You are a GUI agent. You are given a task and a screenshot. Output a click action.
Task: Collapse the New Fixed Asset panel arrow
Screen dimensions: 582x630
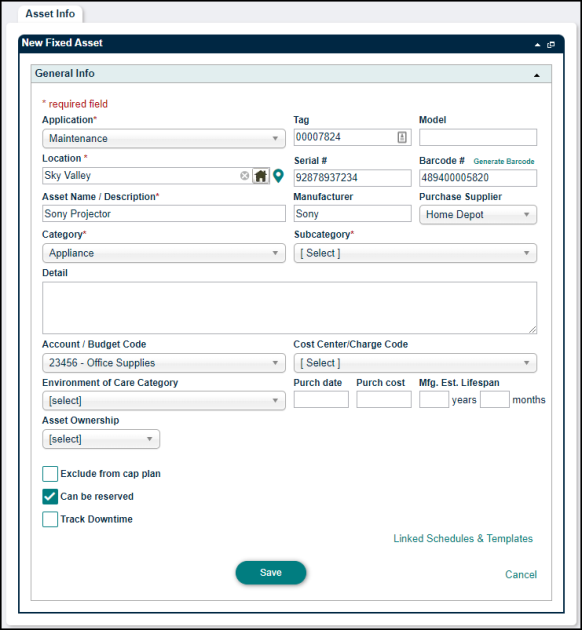537,45
